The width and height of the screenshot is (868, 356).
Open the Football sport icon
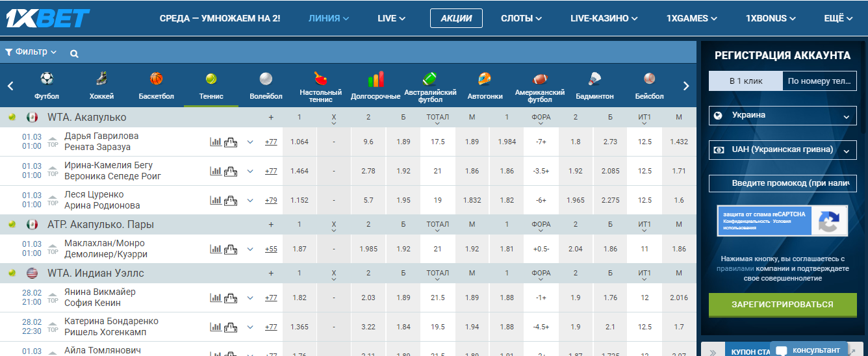coord(47,79)
